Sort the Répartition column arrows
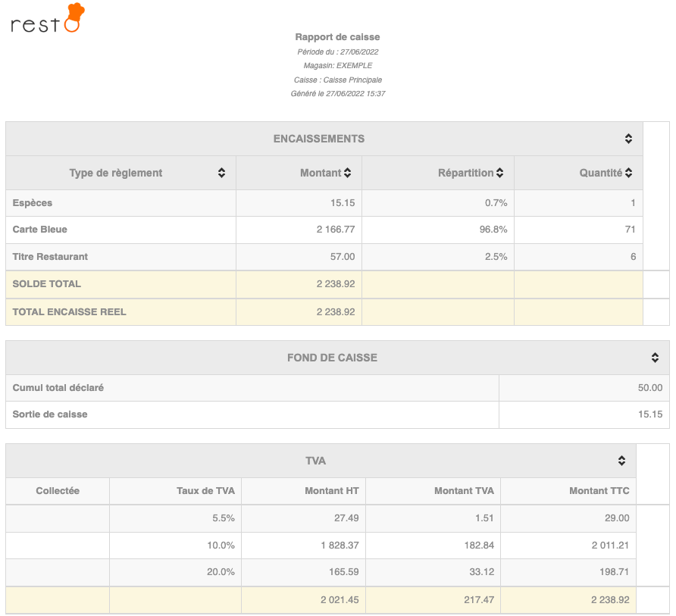676x616 pixels. (500, 173)
